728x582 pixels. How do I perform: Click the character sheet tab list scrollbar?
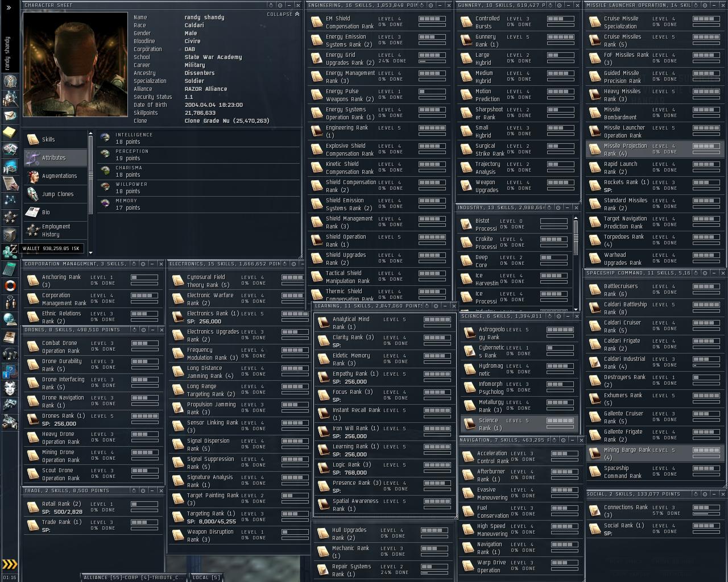(x=90, y=176)
